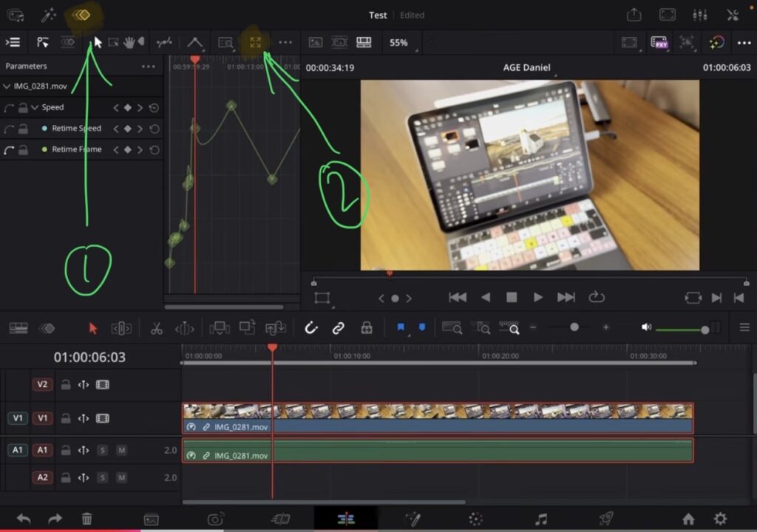Switch to the Fusion page tab
The width and height of the screenshot is (757, 532).
tap(413, 519)
